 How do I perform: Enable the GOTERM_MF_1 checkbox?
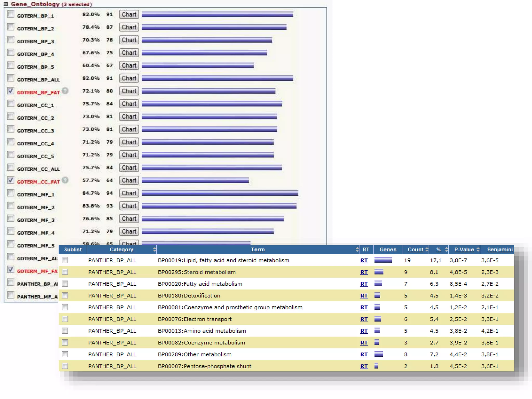pos(11,193)
